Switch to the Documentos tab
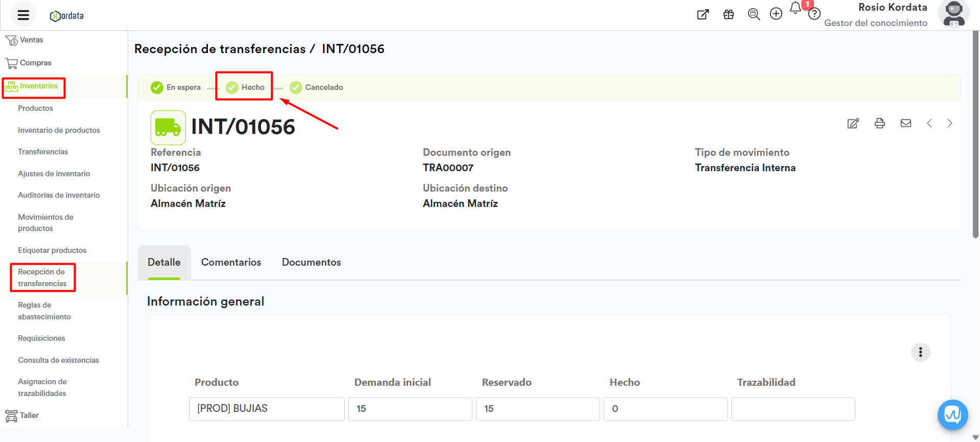This screenshot has height=442, width=980. (311, 262)
